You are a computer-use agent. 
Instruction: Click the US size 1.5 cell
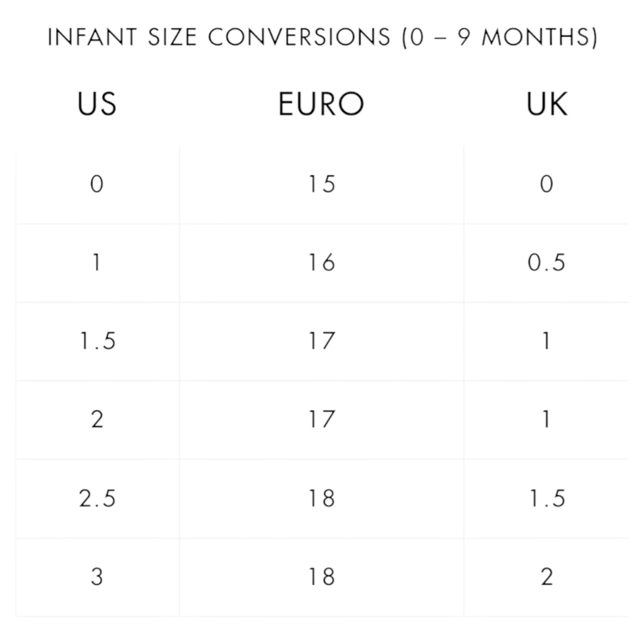(97, 341)
